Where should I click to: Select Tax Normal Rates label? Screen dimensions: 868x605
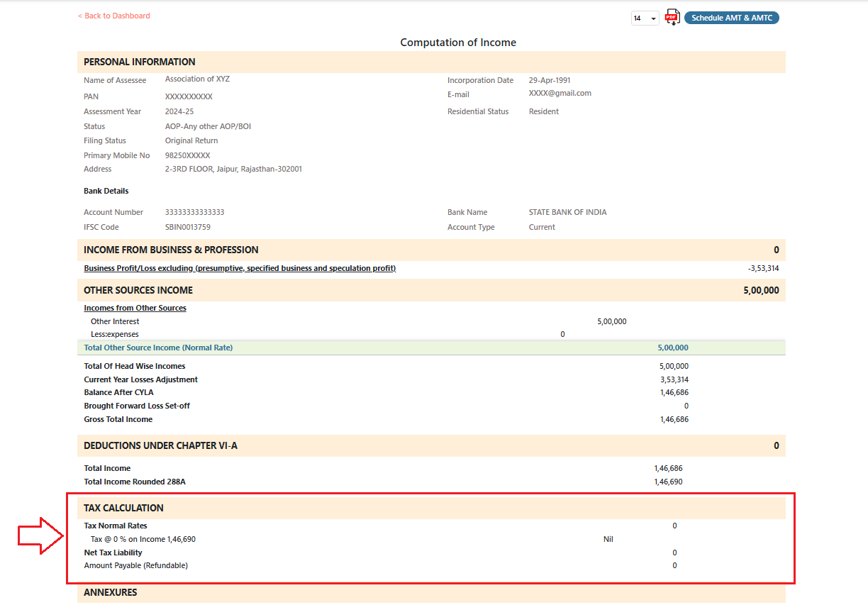pyautogui.click(x=116, y=526)
